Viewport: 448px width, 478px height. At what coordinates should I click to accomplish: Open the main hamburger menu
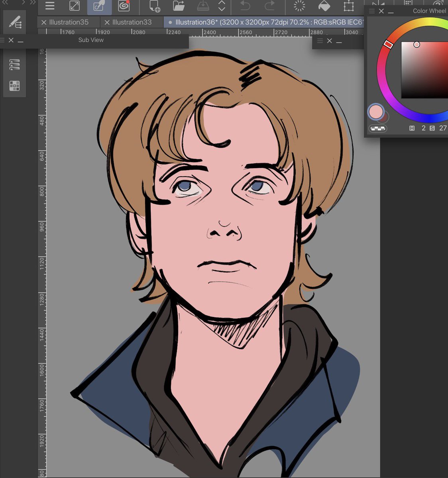(x=50, y=6)
